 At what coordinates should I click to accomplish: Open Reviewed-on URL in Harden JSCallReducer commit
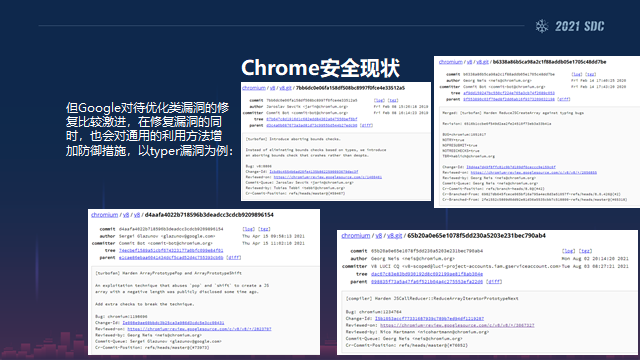457,326
